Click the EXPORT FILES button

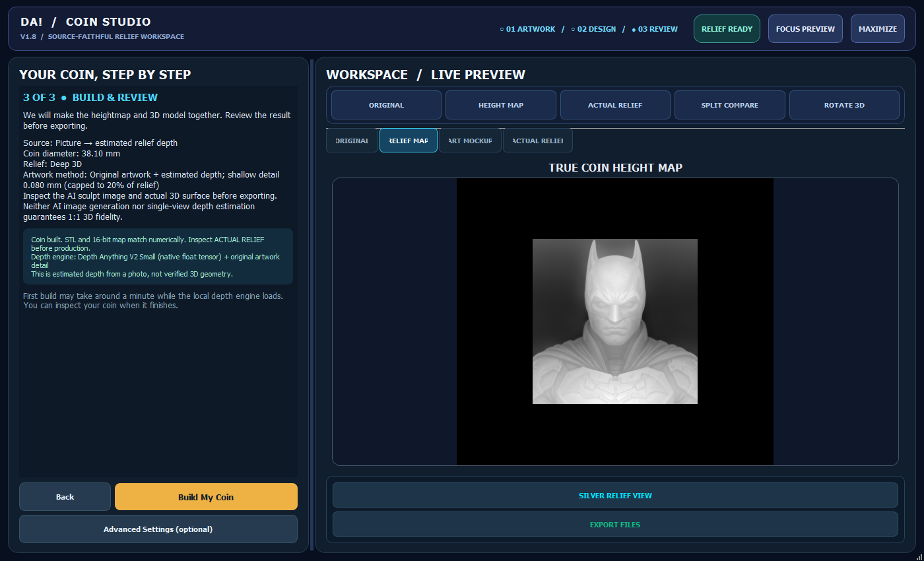(x=615, y=525)
